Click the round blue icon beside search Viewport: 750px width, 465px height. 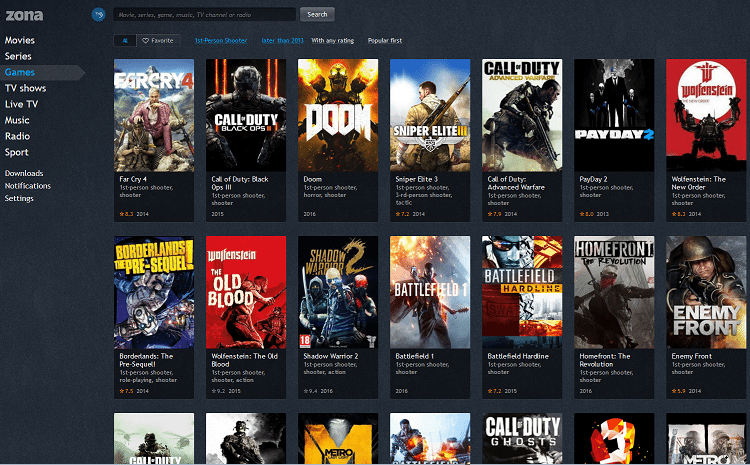(99, 14)
